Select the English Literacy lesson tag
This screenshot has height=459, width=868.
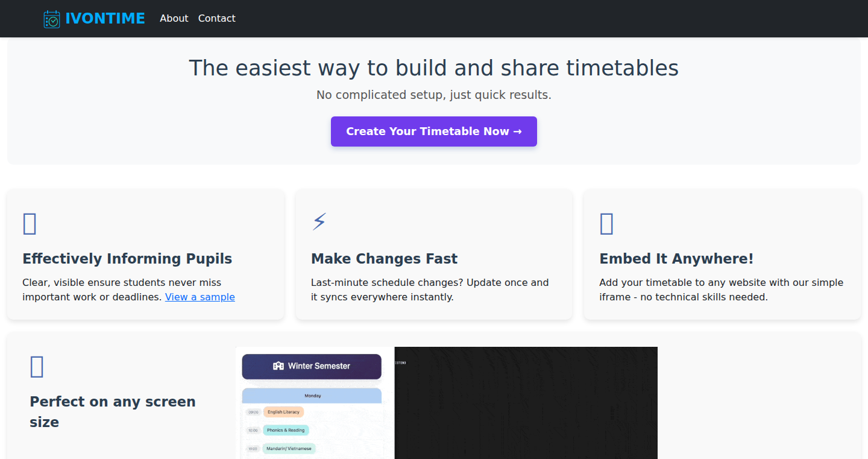tap(283, 412)
